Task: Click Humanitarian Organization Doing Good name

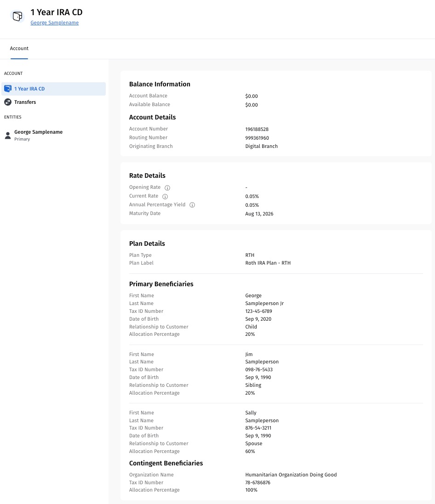Action: point(291,475)
